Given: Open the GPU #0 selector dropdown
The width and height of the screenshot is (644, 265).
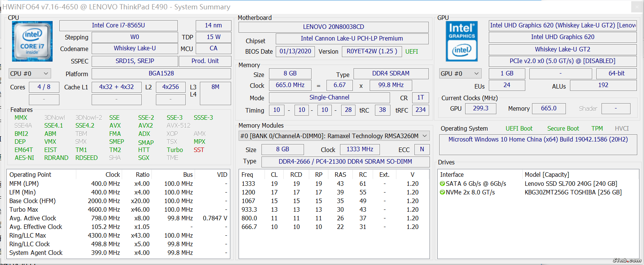Looking at the screenshot, I should pyautogui.click(x=460, y=74).
